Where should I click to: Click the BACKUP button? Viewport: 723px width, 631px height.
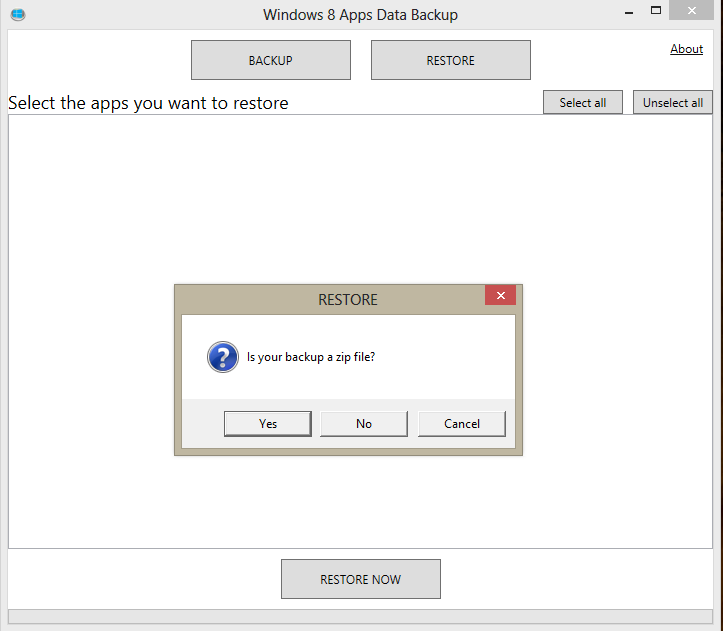271,60
